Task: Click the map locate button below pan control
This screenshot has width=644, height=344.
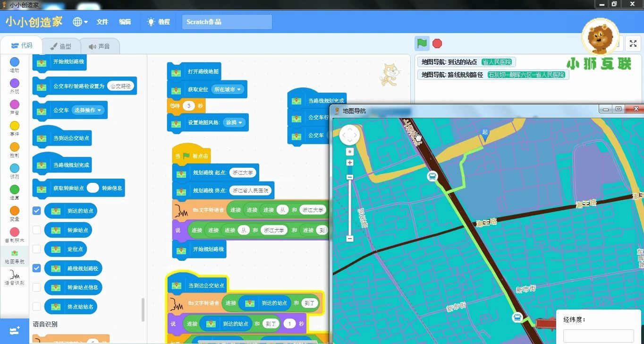Action: (x=349, y=152)
